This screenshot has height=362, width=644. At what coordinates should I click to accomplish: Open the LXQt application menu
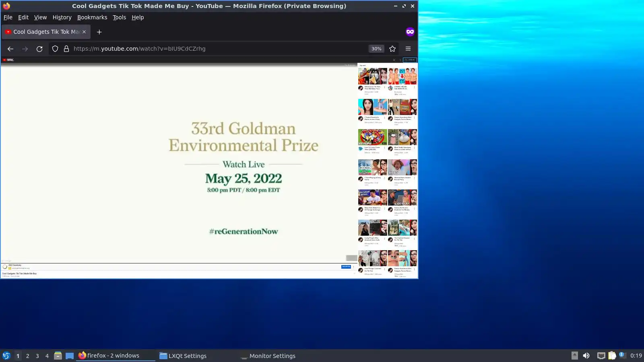6,356
